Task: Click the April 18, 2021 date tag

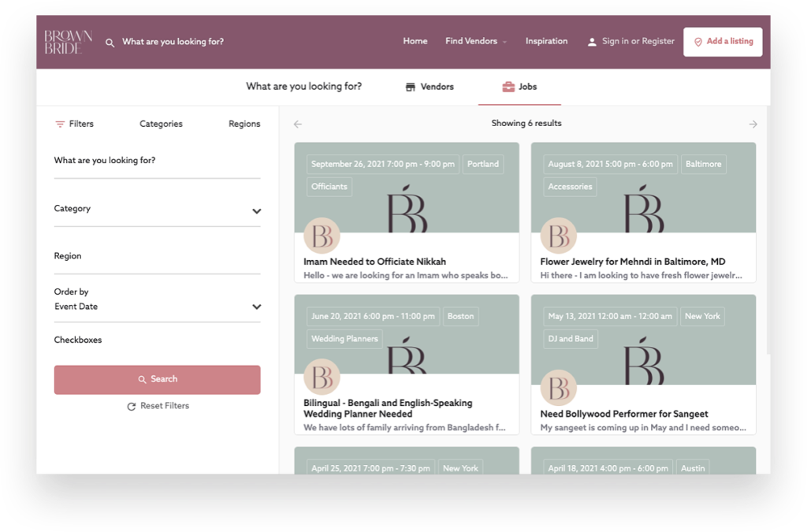Action: pos(608,469)
